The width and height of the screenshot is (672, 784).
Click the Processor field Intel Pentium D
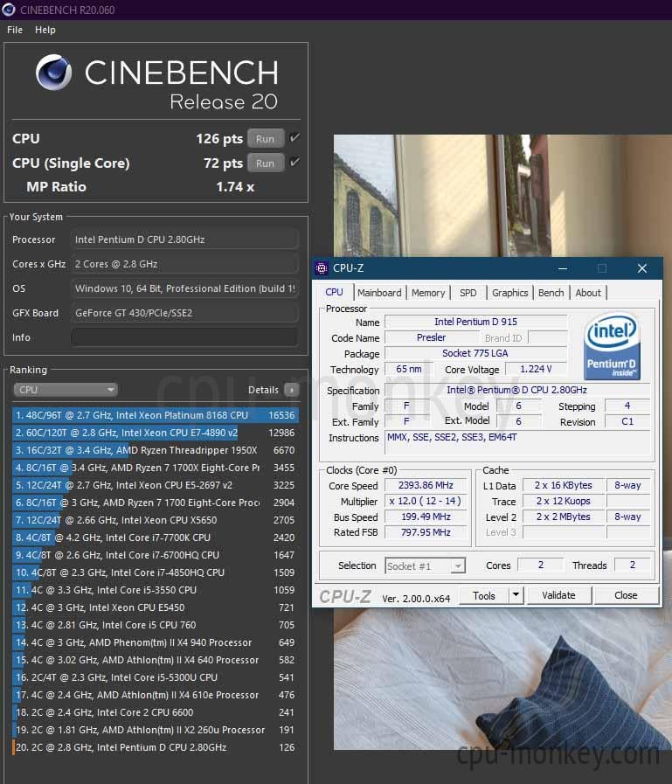(184, 239)
